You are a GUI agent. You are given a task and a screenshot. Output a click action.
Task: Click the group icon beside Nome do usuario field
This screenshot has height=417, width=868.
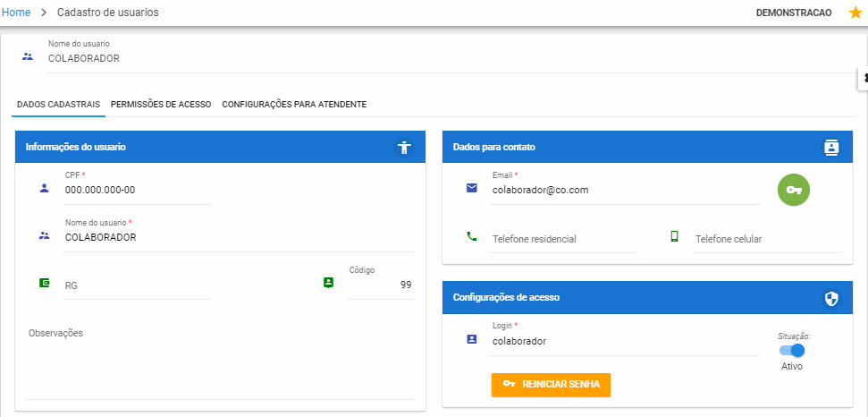(x=45, y=236)
